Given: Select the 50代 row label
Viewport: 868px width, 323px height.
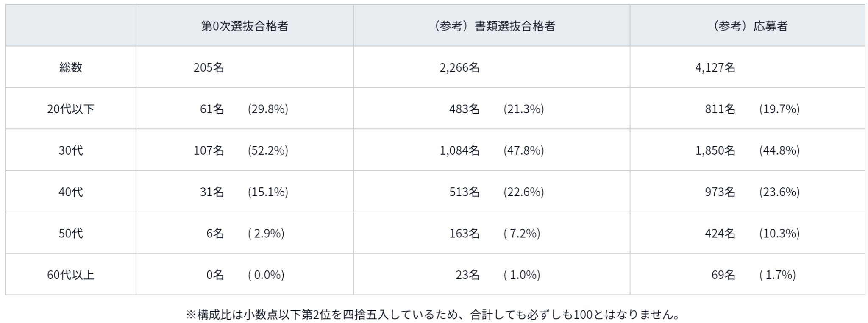Looking at the screenshot, I should click(x=70, y=234).
